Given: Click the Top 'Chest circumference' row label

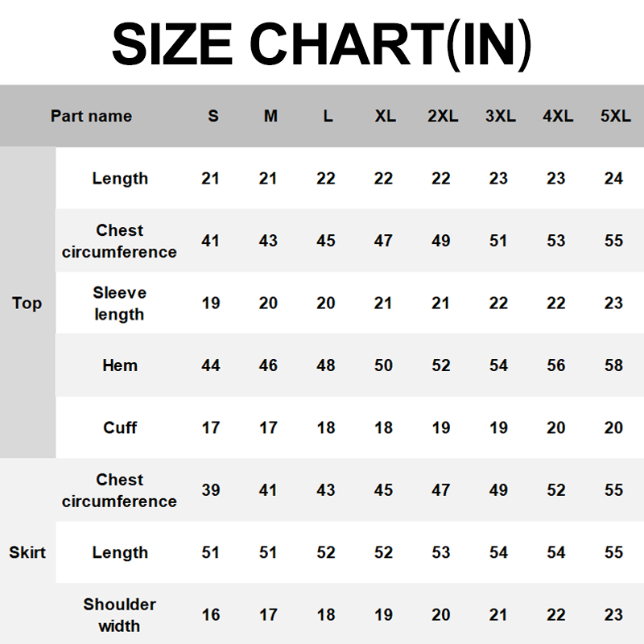Looking at the screenshot, I should [119, 241].
